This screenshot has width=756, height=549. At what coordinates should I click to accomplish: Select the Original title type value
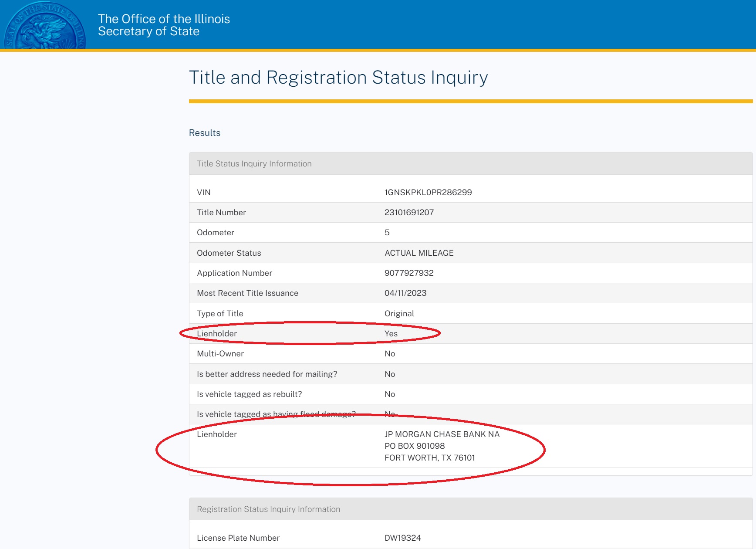pos(399,314)
